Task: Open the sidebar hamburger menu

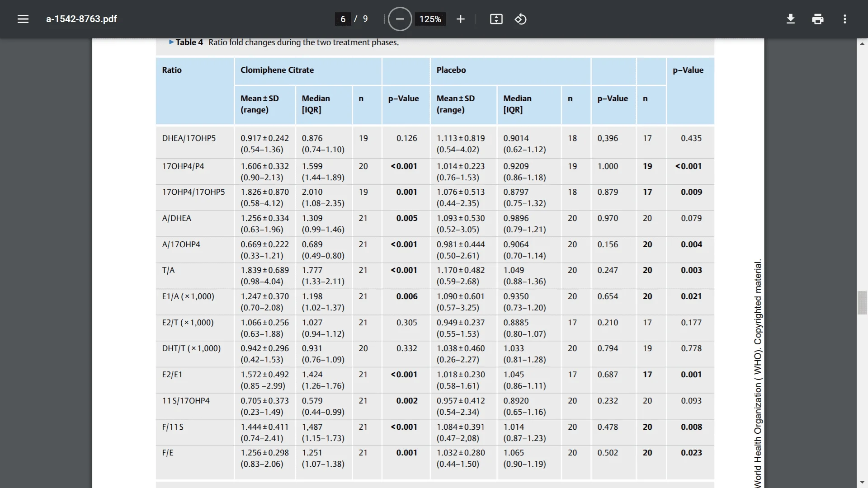Action: pos(23,19)
